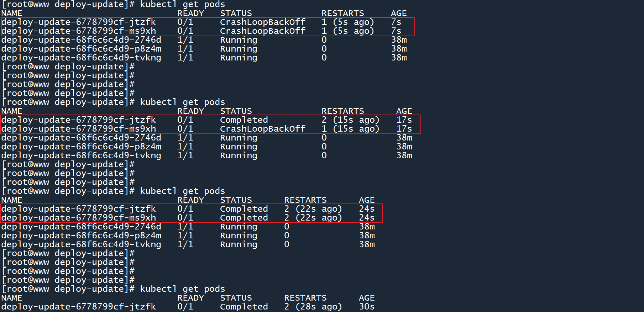
Task: Click 2 (22s ago) restarts for jtzfk
Action: [x=313, y=209]
